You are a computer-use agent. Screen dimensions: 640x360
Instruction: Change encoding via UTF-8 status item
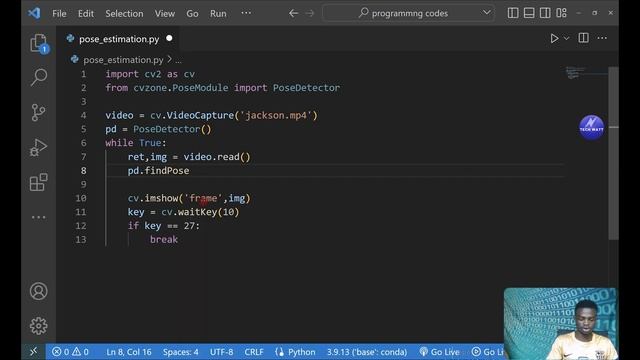[x=221, y=352]
